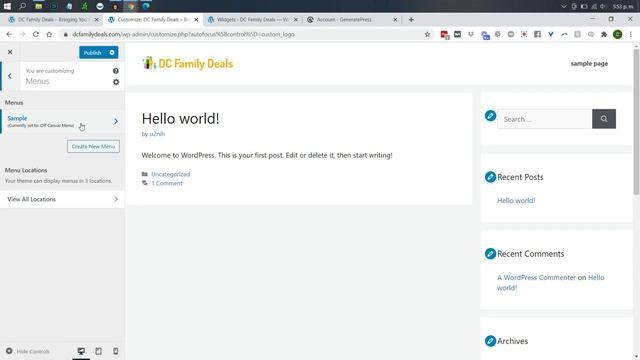This screenshot has height=360, width=640.
Task: Open Microsoft Edge from the taskbar
Action: pos(147,6)
